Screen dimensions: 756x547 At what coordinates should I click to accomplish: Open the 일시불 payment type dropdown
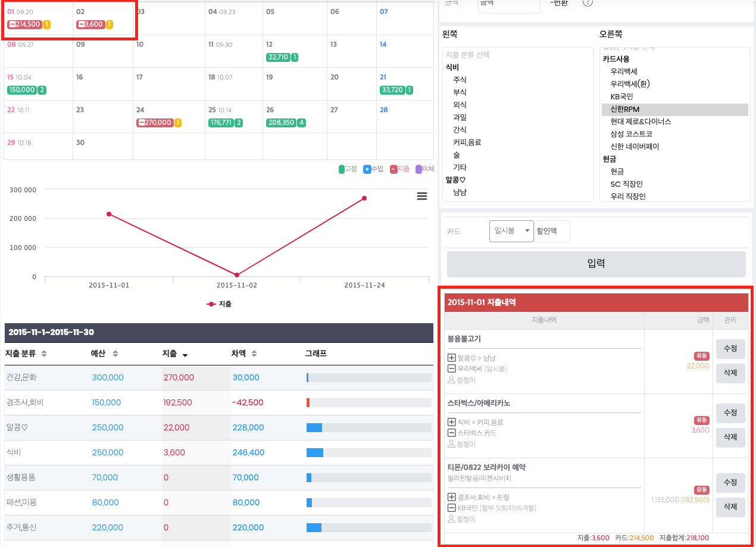(511, 231)
